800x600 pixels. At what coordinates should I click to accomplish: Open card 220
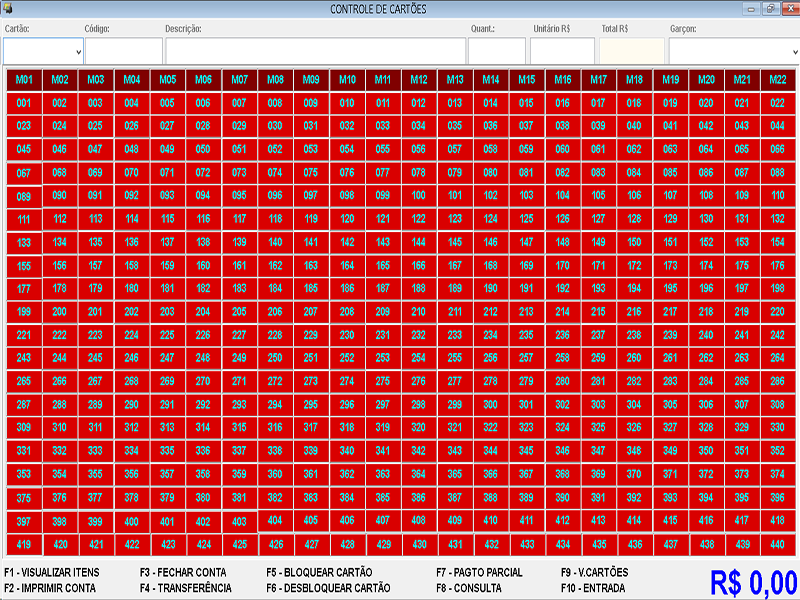coord(778,312)
